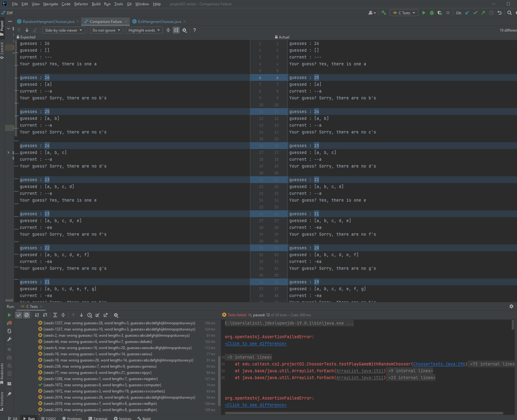This screenshot has height=420, width=517.
Task: Open the Side-by-side viewer dropdown
Action: coord(64,30)
